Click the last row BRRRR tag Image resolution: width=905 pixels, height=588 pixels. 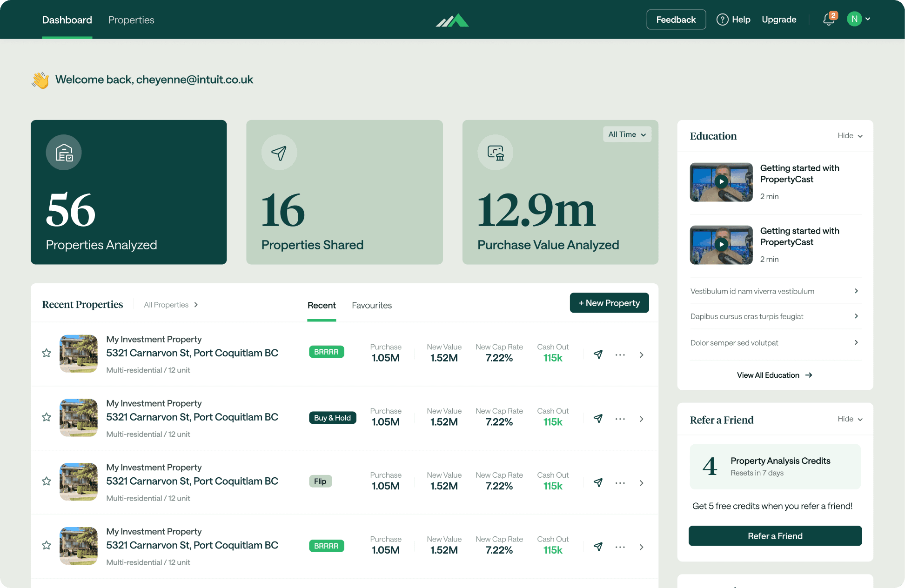click(327, 546)
